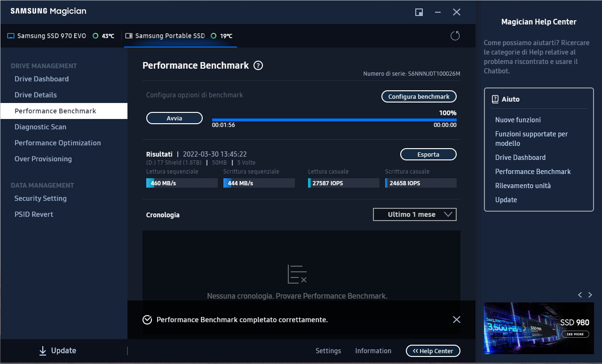Image resolution: width=602 pixels, height=364 pixels.
Task: Open Drive Dashboard help topic
Action: (520, 158)
